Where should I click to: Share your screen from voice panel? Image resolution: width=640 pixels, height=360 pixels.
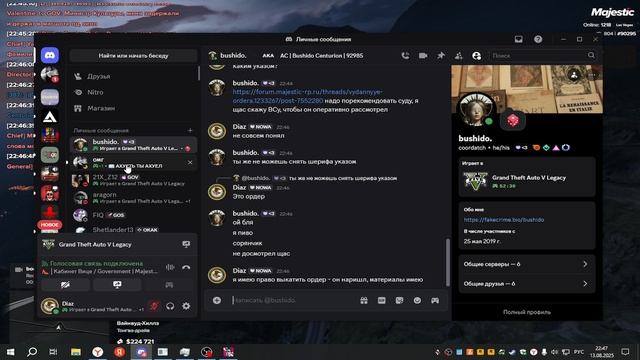[x=117, y=284]
